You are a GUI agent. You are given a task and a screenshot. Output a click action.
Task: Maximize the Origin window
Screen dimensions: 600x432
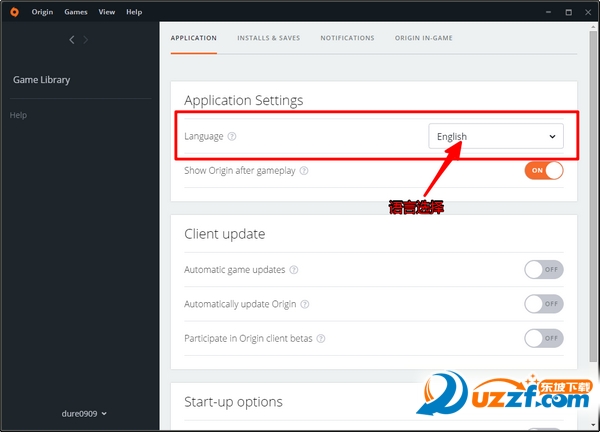(569, 12)
